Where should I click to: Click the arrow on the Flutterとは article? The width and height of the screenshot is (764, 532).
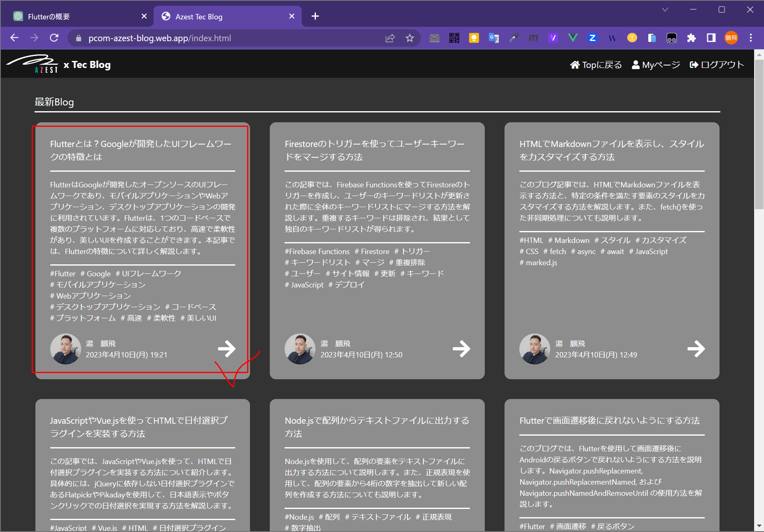(x=227, y=349)
